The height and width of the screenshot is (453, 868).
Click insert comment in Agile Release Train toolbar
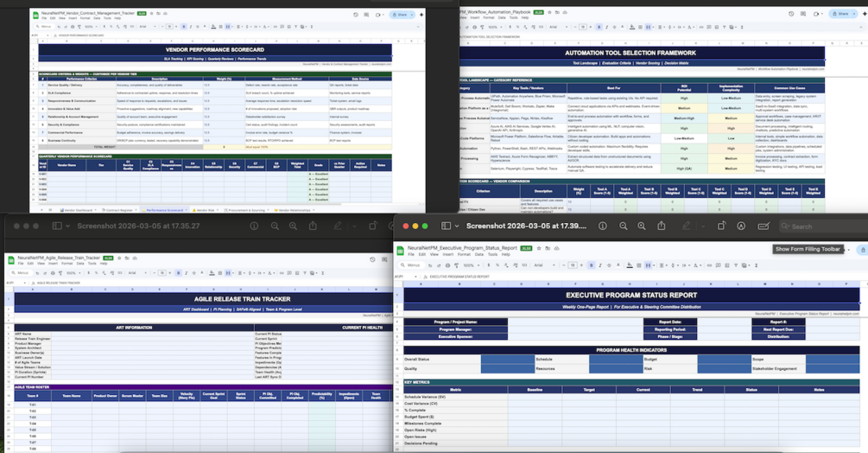(289, 273)
